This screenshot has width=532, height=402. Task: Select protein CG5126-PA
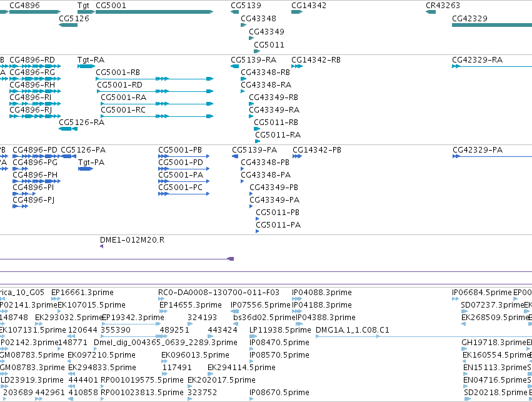coord(69,156)
